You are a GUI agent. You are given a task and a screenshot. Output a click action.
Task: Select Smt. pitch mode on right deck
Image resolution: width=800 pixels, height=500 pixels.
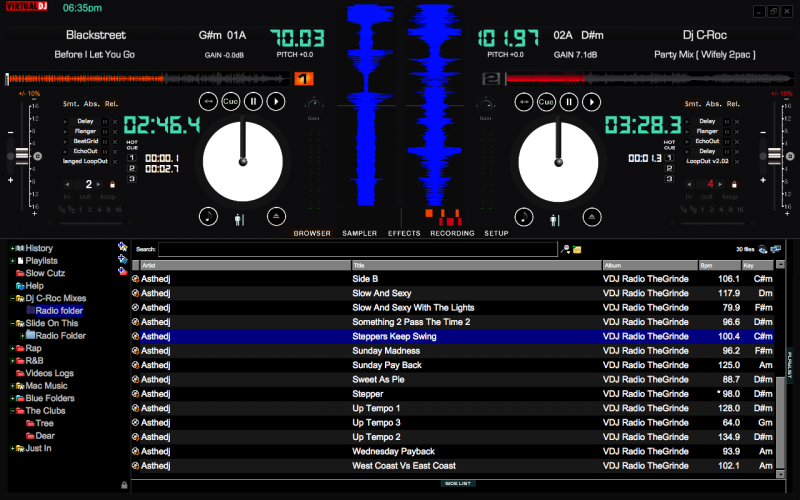[692, 104]
